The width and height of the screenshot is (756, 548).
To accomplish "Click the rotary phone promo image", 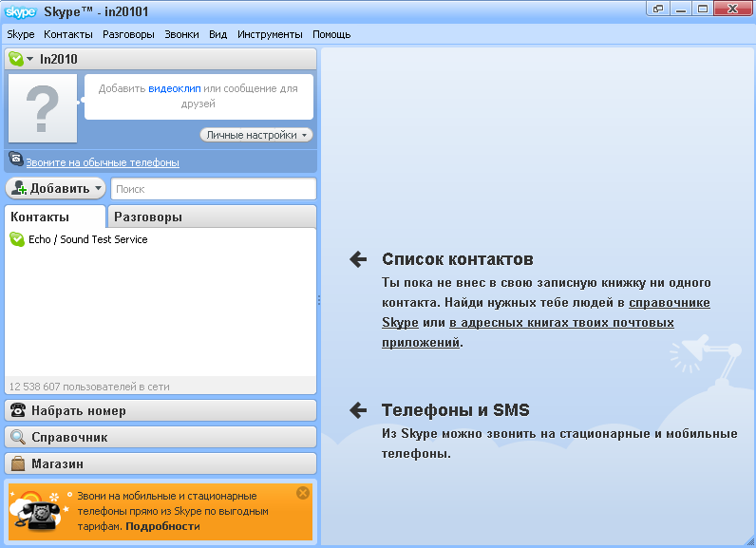I will tap(37, 512).
